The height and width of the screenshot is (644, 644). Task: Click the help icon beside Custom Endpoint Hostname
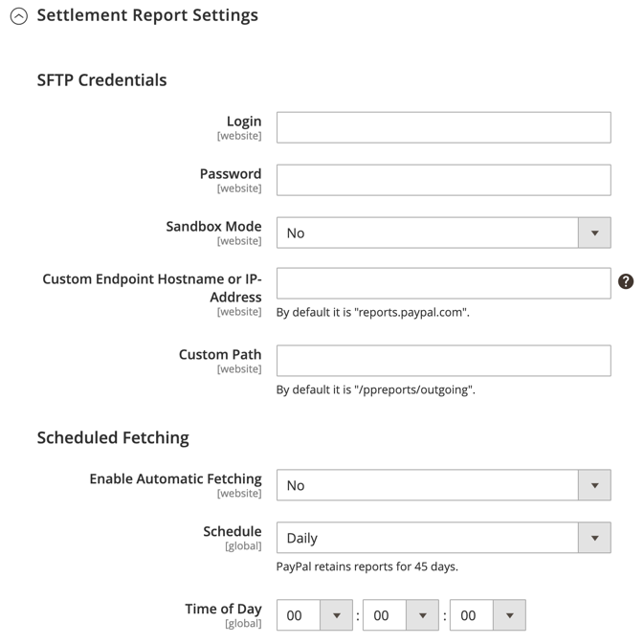click(x=626, y=281)
